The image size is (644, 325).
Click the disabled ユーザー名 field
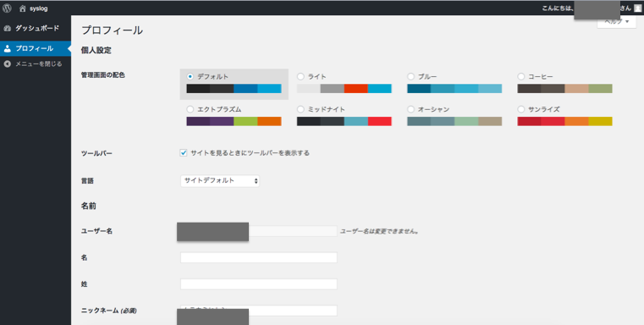(259, 231)
